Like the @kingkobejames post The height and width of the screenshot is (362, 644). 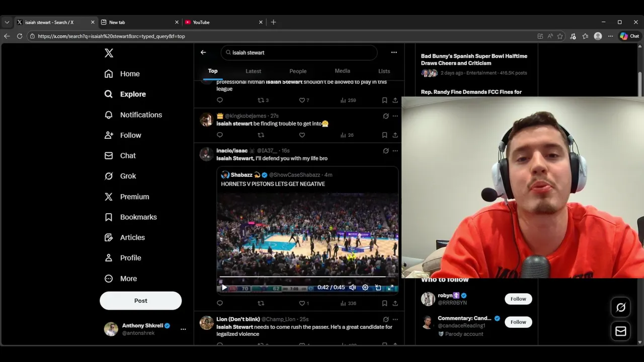pyautogui.click(x=302, y=135)
